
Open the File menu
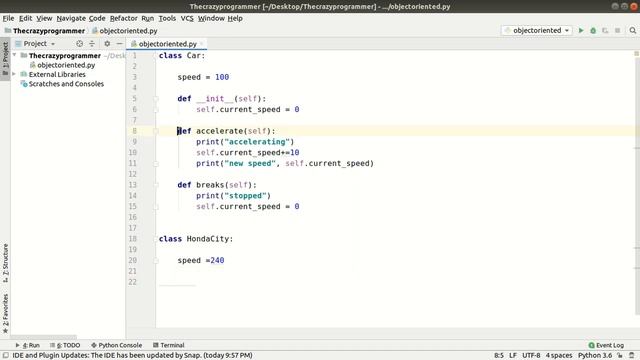[x=8, y=18]
